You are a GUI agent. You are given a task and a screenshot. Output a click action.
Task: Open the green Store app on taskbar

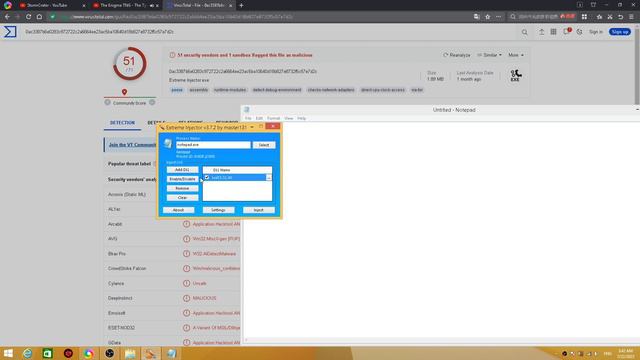47,353
